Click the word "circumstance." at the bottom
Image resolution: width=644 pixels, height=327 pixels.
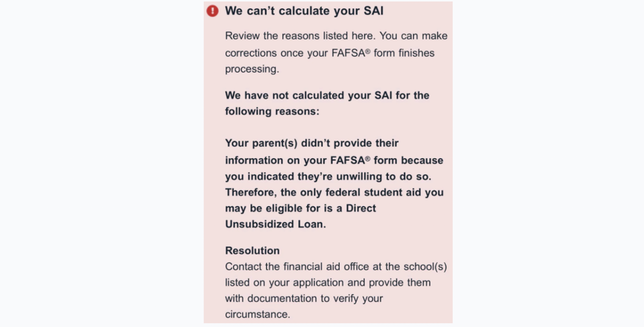(x=257, y=314)
